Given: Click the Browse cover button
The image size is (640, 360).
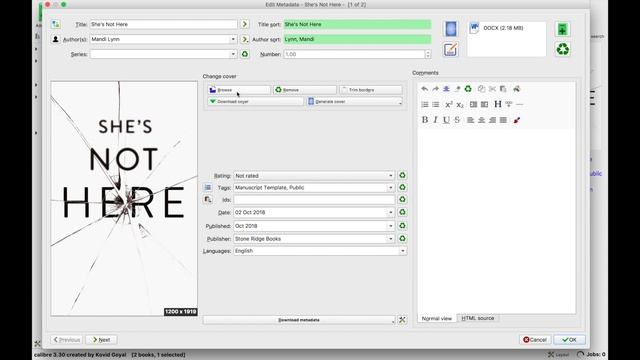Looking at the screenshot, I should click(238, 90).
